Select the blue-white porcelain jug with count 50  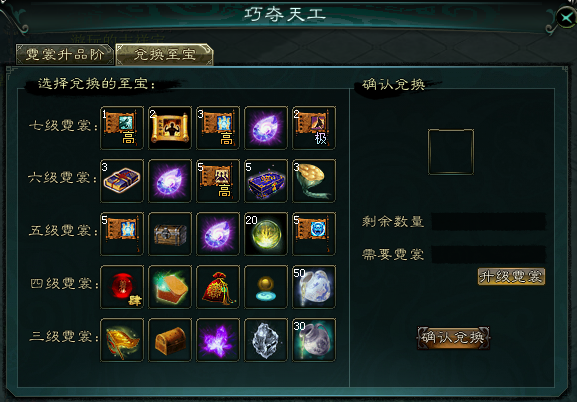(x=314, y=287)
